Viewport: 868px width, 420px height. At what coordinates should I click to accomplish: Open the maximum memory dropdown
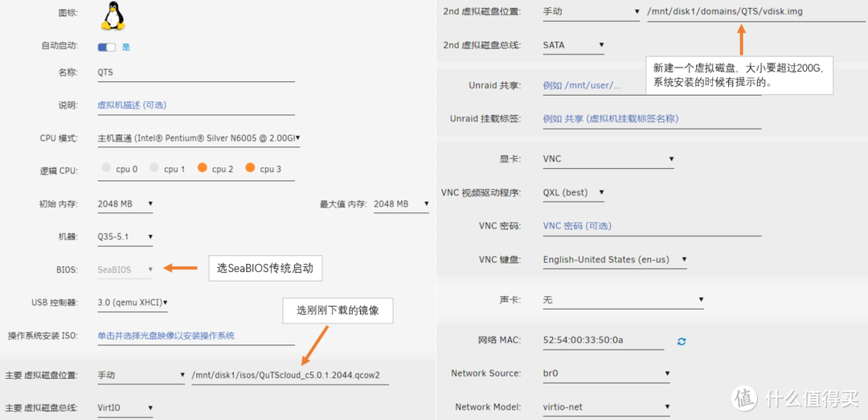(x=401, y=204)
